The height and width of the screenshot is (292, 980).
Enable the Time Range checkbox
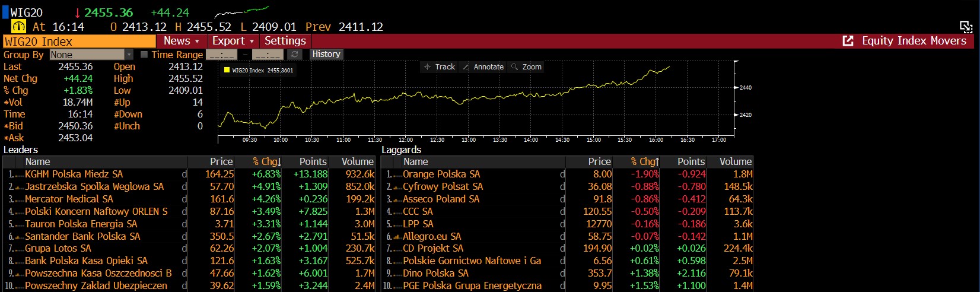[144, 55]
